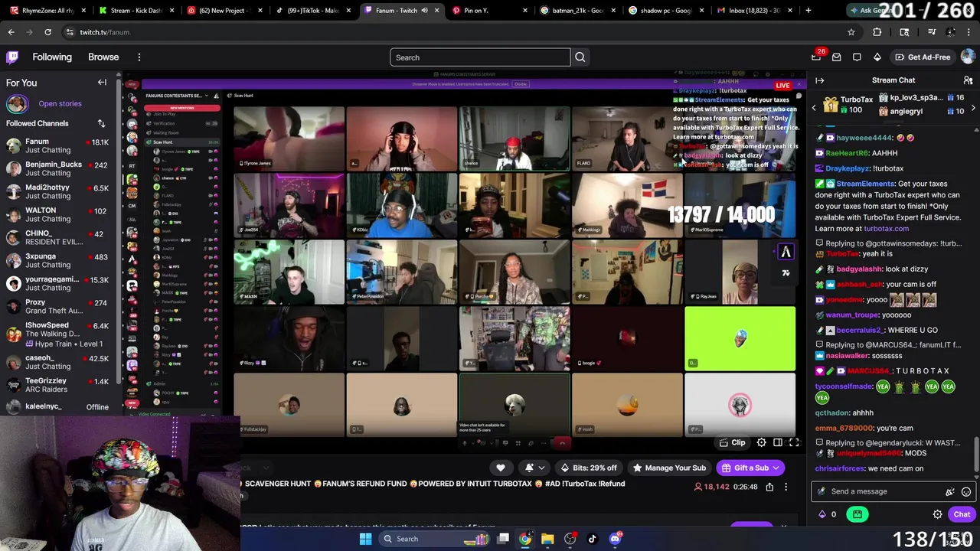
Task: Open the caseoh_ channel in sidebar
Action: pos(59,361)
